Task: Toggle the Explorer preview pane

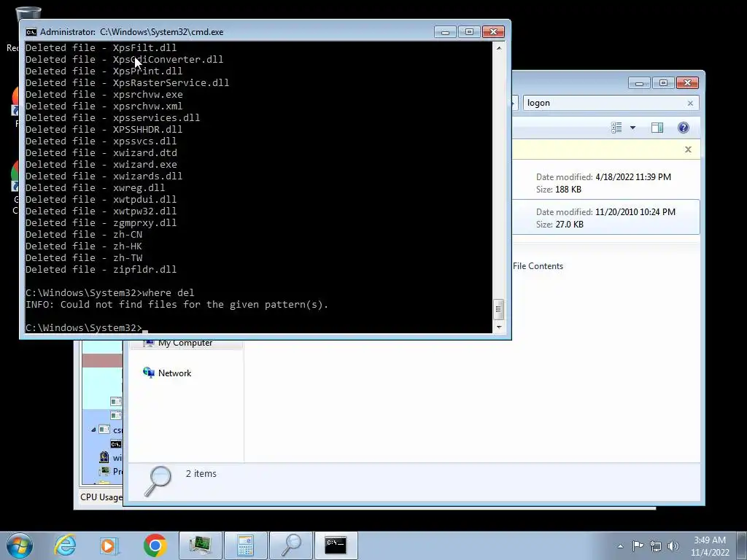Action: click(x=657, y=128)
